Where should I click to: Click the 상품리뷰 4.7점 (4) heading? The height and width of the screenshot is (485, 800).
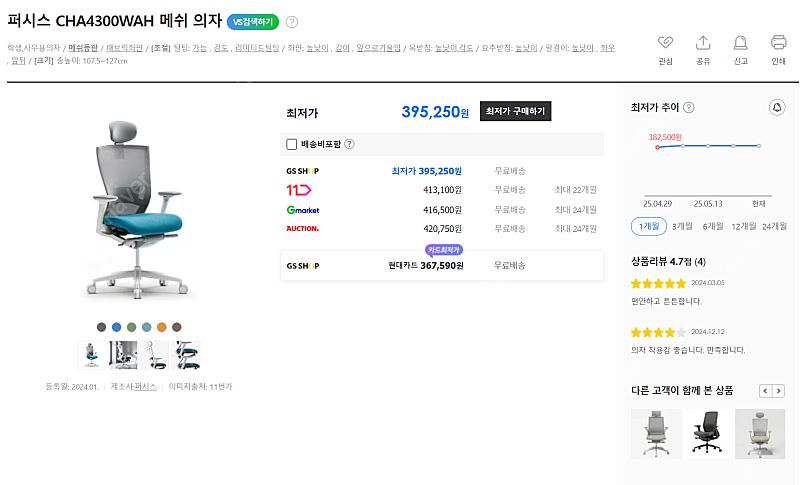[668, 262]
